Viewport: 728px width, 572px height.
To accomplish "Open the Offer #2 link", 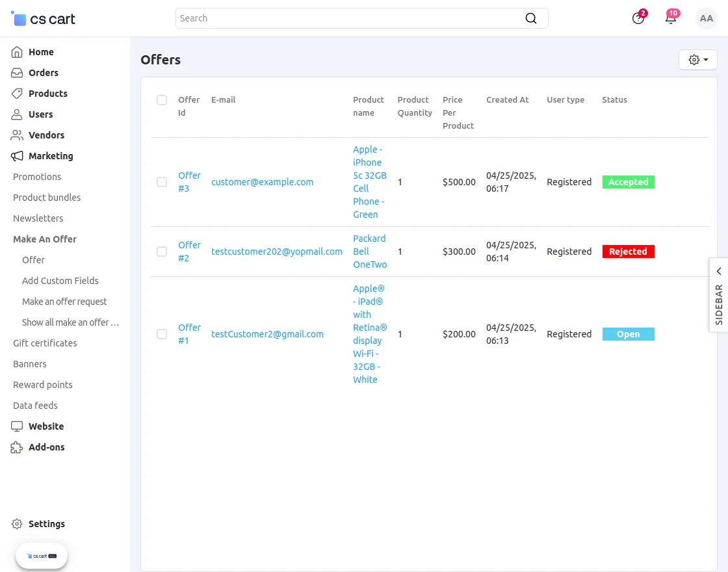I will (189, 252).
